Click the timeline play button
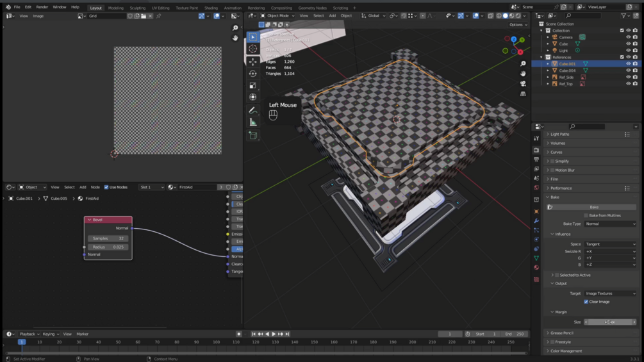The image size is (644, 362). click(274, 334)
